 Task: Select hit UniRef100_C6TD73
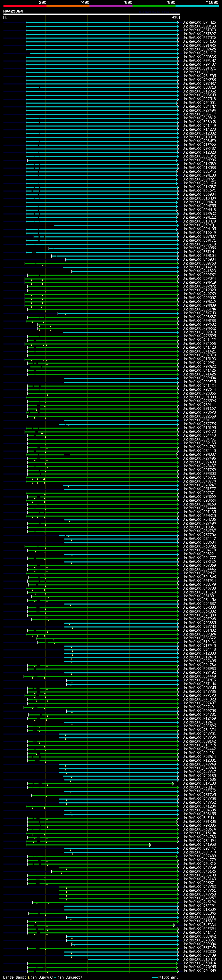point(199,30)
